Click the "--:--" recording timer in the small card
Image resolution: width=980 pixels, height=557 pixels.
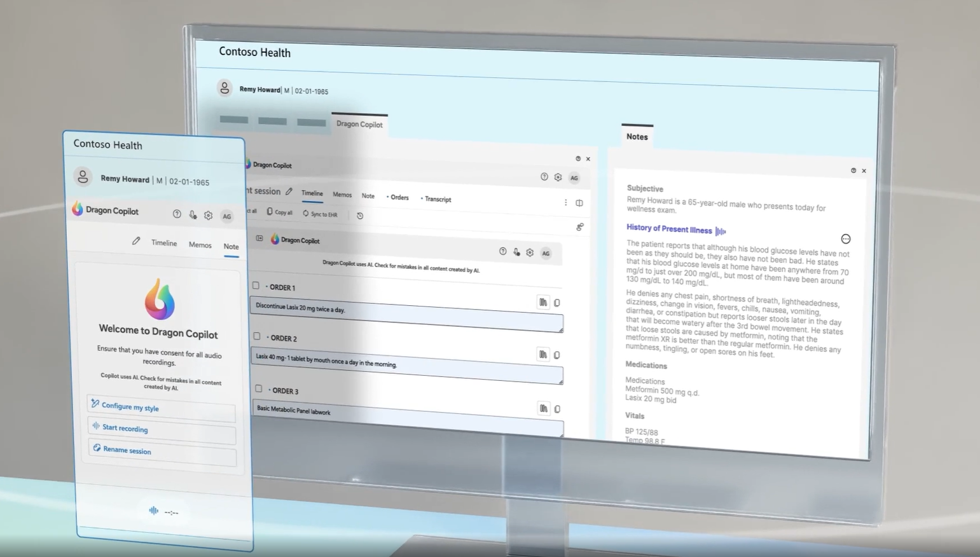tap(172, 512)
